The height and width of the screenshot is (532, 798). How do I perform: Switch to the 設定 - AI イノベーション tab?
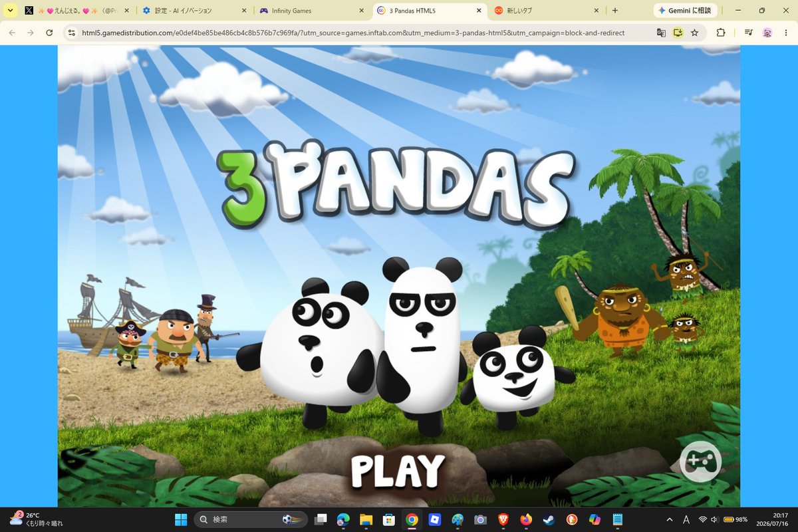click(x=196, y=11)
